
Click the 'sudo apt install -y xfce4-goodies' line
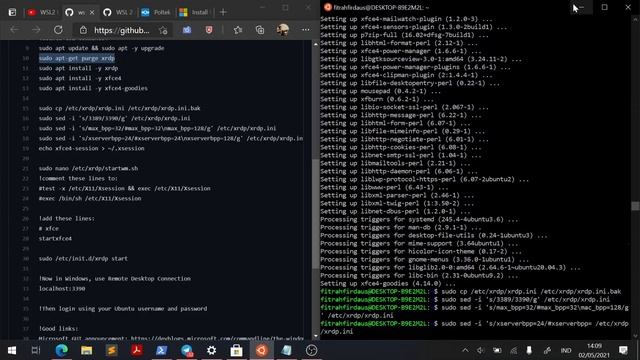point(93,88)
